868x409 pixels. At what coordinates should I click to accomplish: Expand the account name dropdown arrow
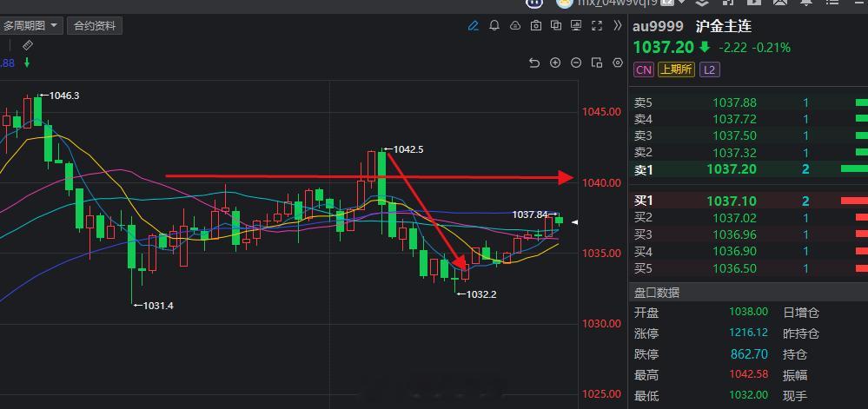pyautogui.click(x=681, y=3)
